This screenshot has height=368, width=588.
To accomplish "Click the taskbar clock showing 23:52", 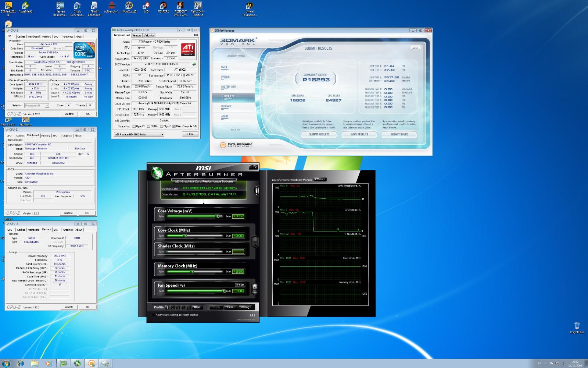I will pyautogui.click(x=575, y=364).
